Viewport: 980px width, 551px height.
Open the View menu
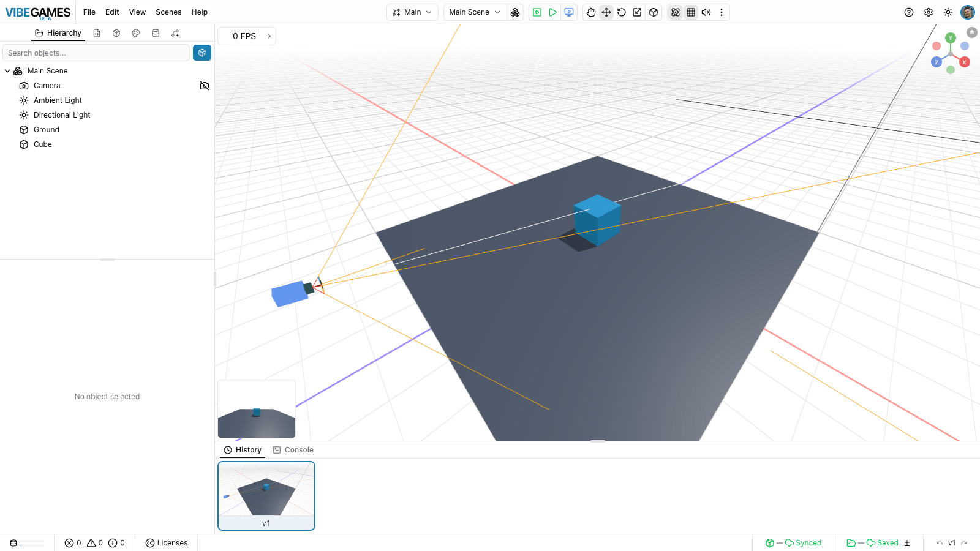(x=137, y=12)
